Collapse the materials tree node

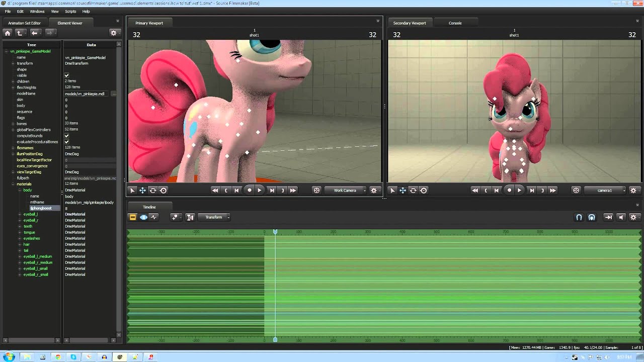(13, 184)
